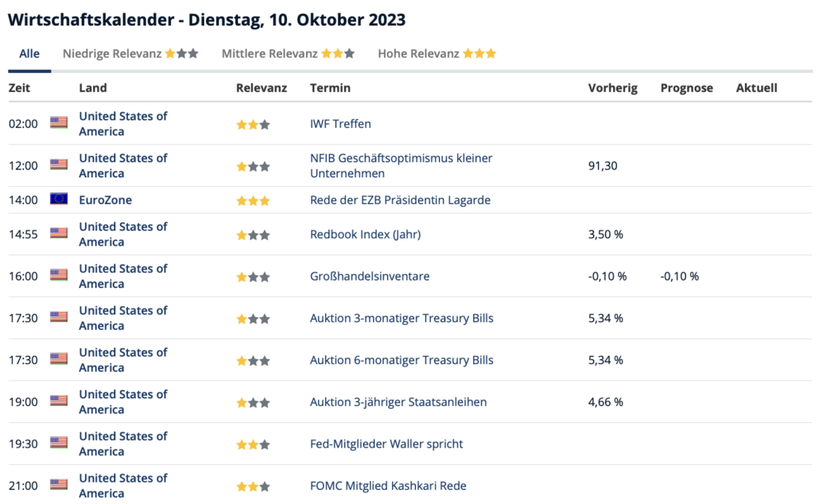Click the Prognose value -0,10 %
This screenshot has height=504, width=819.
coord(680,277)
